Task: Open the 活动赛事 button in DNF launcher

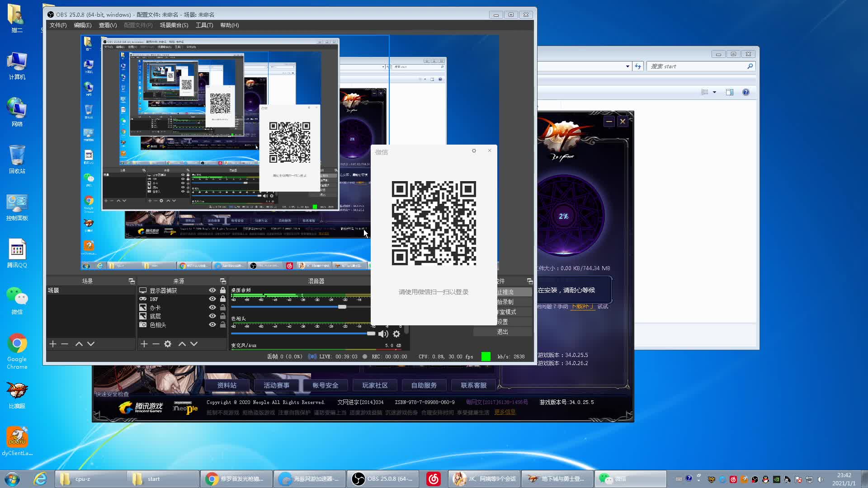Action: point(277,385)
